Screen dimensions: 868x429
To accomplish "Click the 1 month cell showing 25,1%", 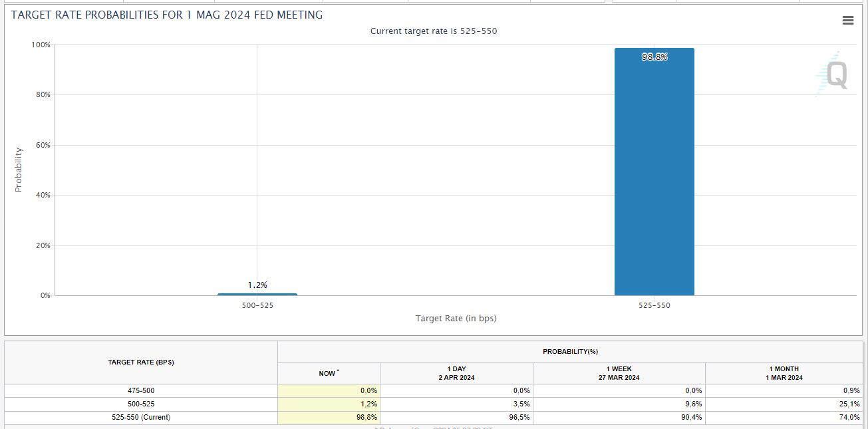I will 784,404.
